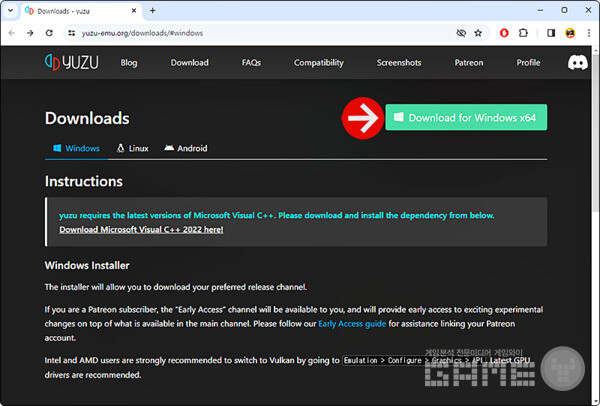Click the site information icon in address bar

(72, 33)
